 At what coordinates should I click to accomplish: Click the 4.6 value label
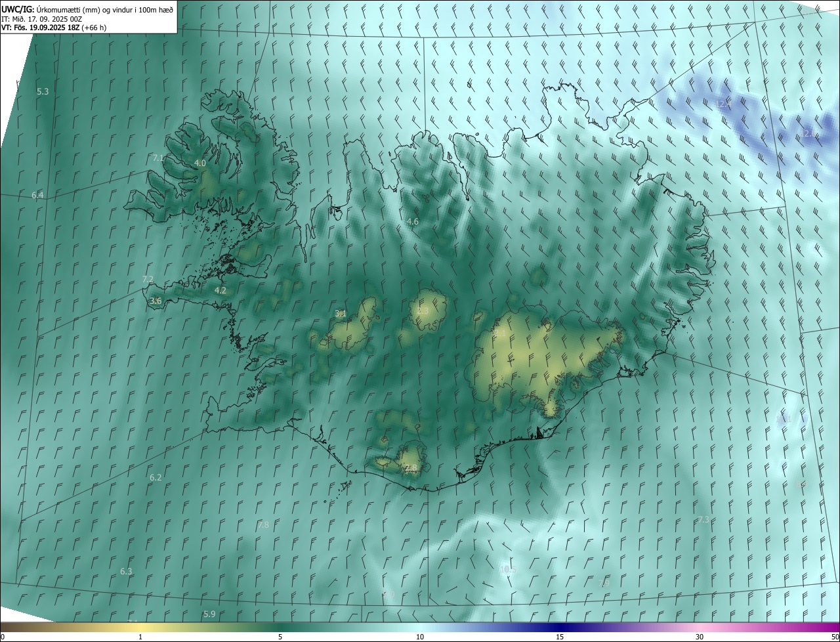pos(412,222)
